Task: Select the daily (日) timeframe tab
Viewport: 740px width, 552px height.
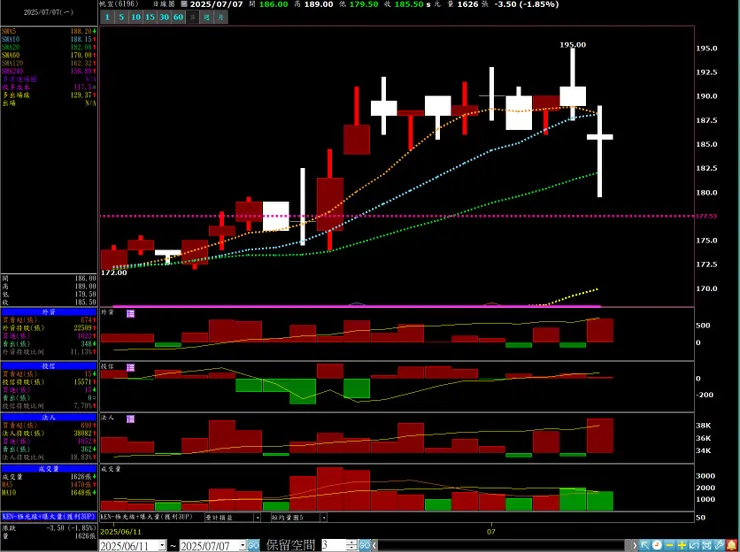Action: point(193,17)
